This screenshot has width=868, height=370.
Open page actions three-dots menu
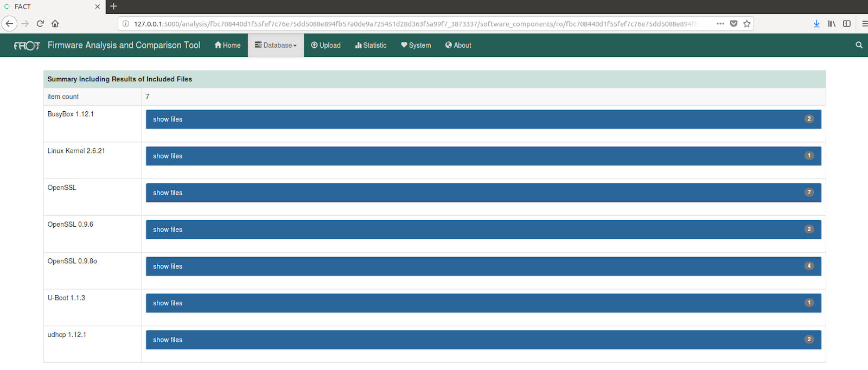720,23
